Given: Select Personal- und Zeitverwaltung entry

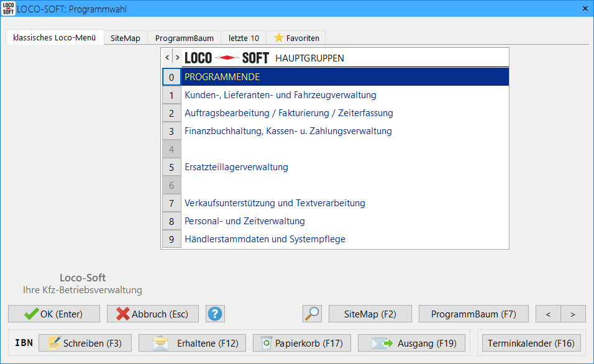Looking at the screenshot, I should tap(244, 221).
